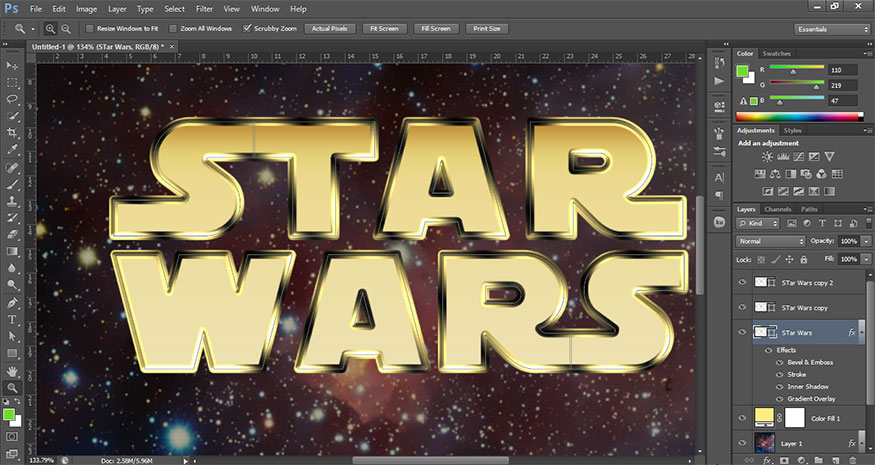875x465 pixels.
Task: Click the Zoom In icon in options bar
Action: tap(50, 28)
